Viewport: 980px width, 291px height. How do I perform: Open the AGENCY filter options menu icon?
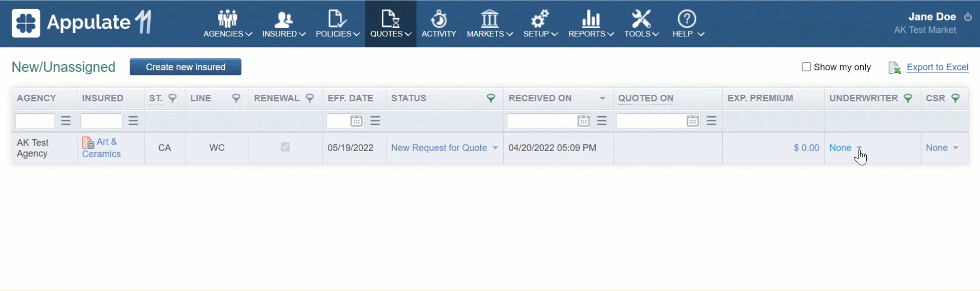click(66, 121)
